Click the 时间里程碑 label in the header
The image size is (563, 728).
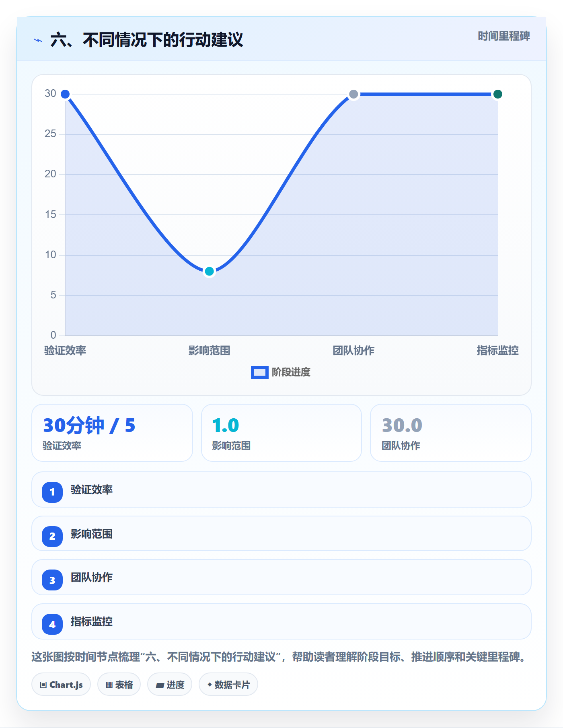coord(503,36)
